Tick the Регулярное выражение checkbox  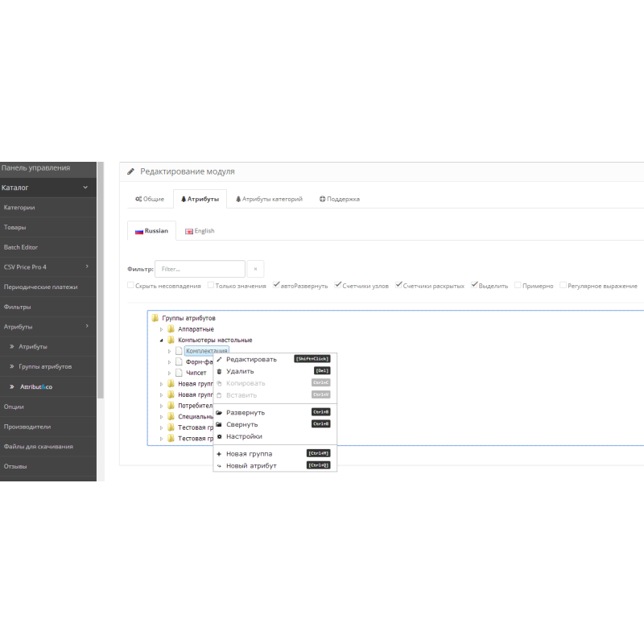click(x=563, y=285)
